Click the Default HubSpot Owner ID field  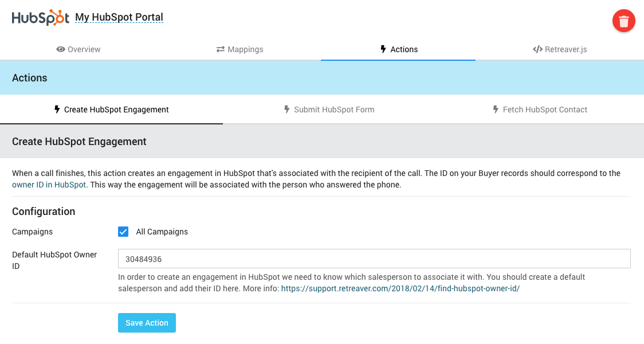[374, 259]
